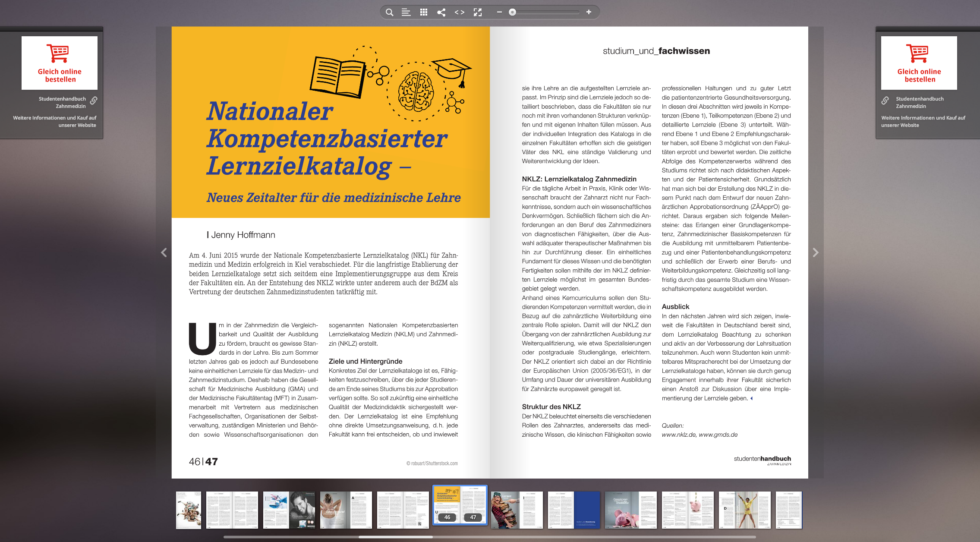Click the author name Jenny Hoffmann
980x542 pixels.
click(x=243, y=235)
